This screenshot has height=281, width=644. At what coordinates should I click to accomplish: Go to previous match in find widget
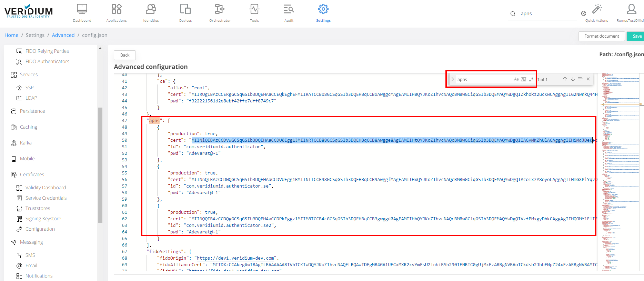pos(565,79)
